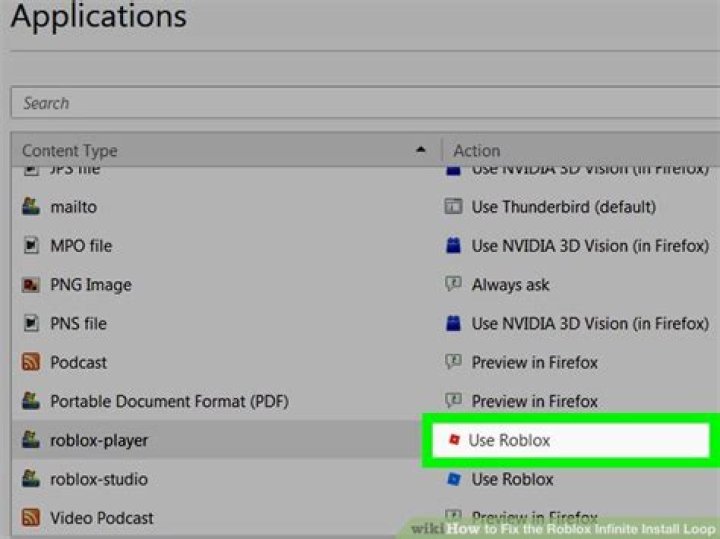Open Preview in Firefox action for Podcast
Viewport: 720px width, 539px height.
(x=534, y=363)
